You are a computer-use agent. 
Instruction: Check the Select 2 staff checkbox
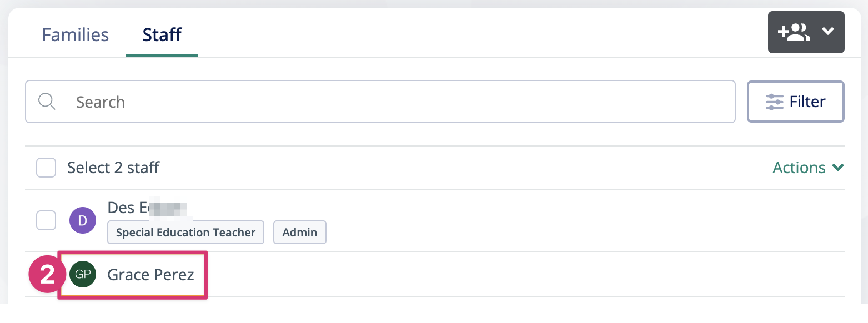46,168
